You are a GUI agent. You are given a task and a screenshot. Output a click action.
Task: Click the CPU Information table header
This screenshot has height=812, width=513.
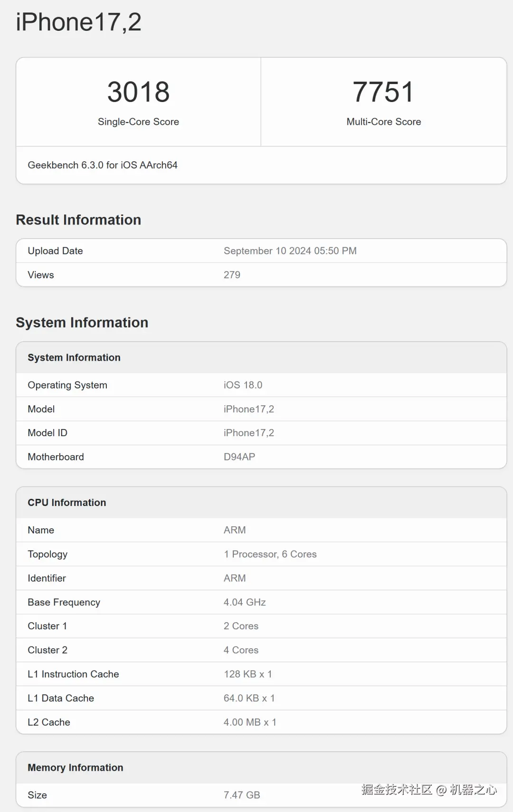pos(67,503)
